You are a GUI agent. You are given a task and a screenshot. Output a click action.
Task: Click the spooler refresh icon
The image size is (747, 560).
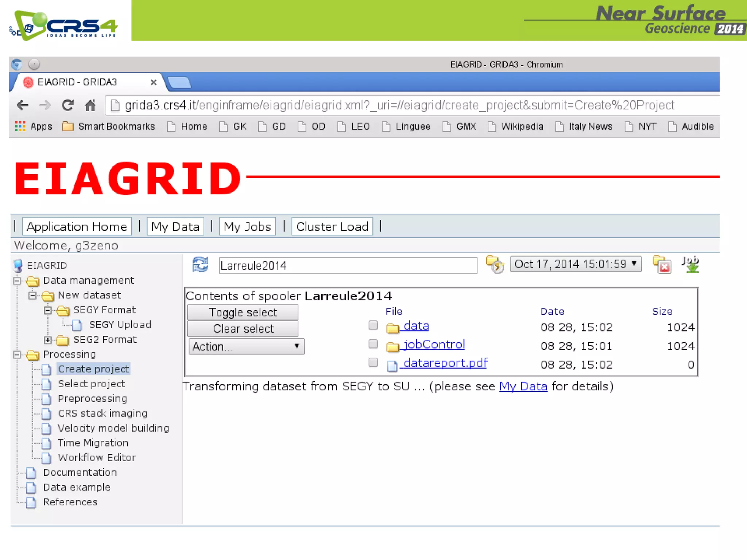click(x=200, y=265)
